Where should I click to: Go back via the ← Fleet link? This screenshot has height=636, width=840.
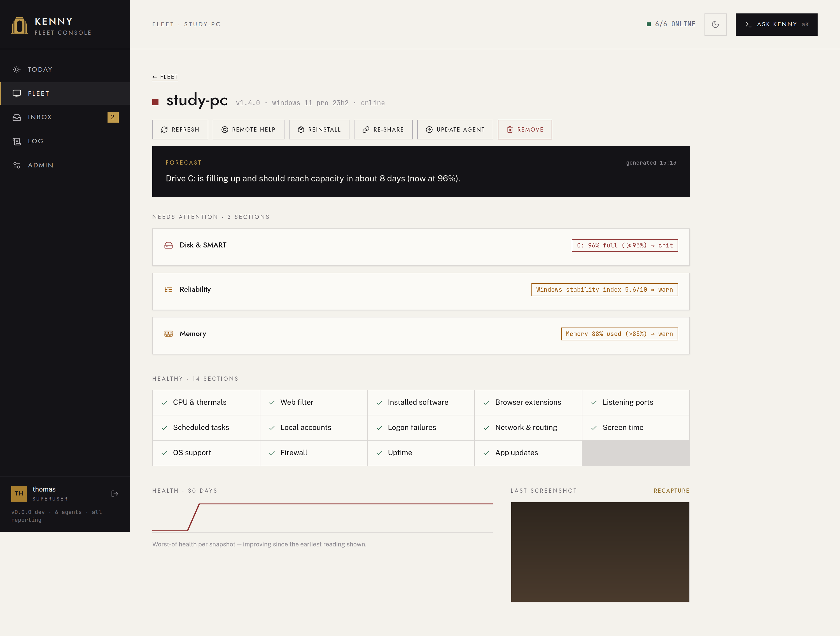coord(165,77)
